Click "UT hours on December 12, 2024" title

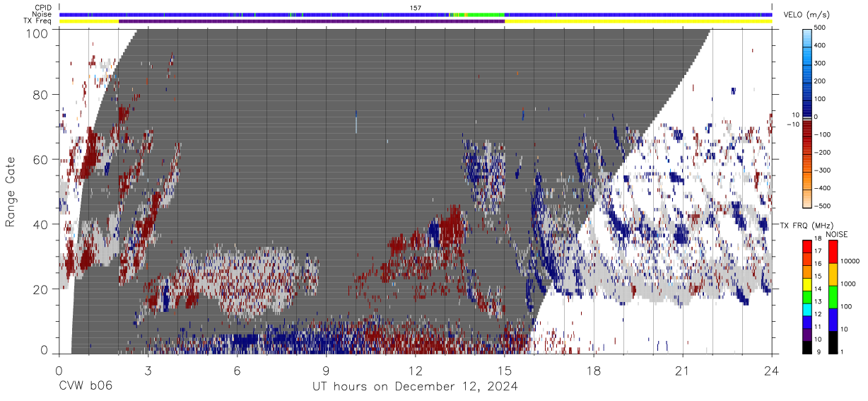[416, 387]
